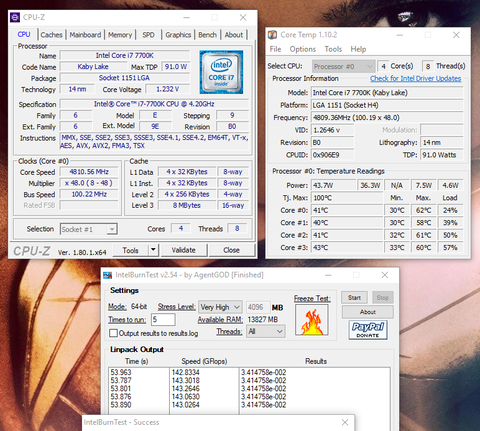480x431 pixels.
Task: Switch to the Mainboard tab
Action: coord(85,35)
